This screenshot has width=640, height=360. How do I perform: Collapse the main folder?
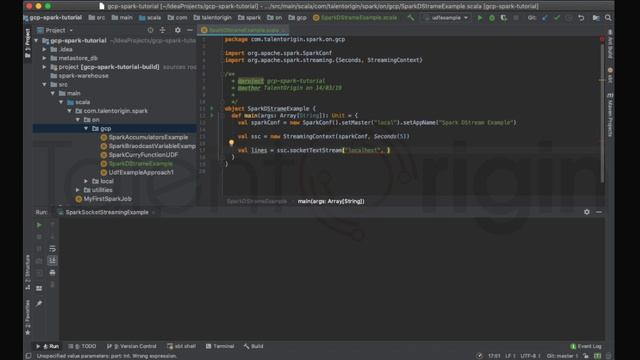coord(53,93)
